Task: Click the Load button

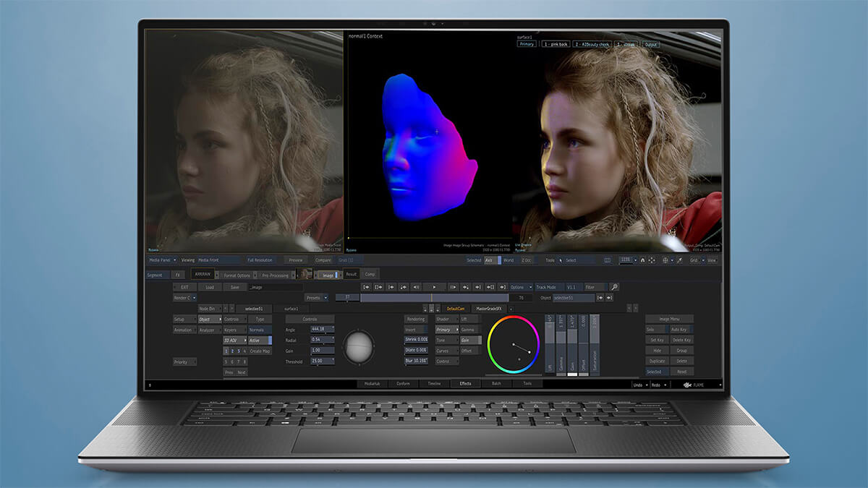Action: pos(210,287)
